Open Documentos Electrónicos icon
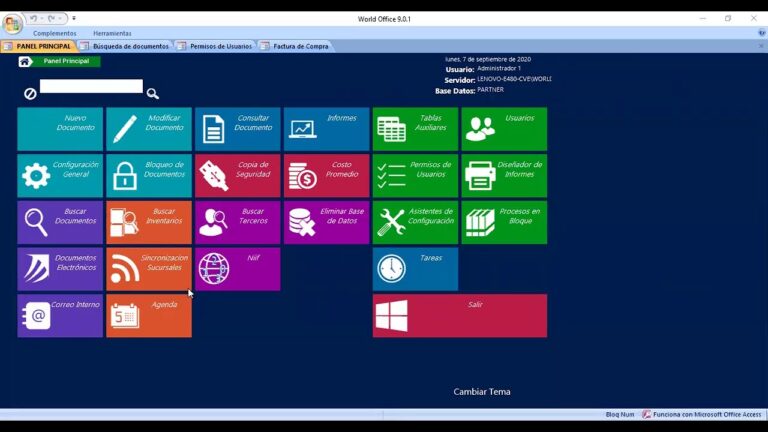The height and width of the screenshot is (432, 768). click(36, 268)
